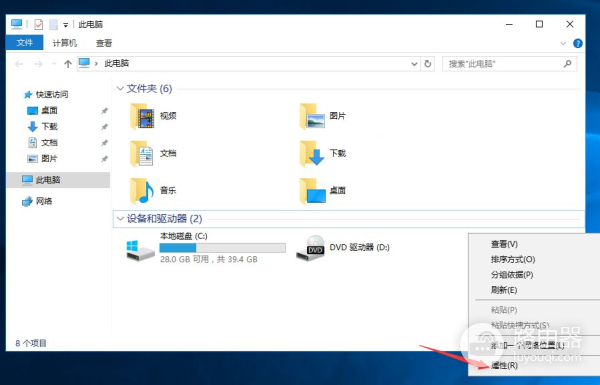This screenshot has height=385, width=600.
Task: Click the C: drive capacity bar
Action: 222,248
